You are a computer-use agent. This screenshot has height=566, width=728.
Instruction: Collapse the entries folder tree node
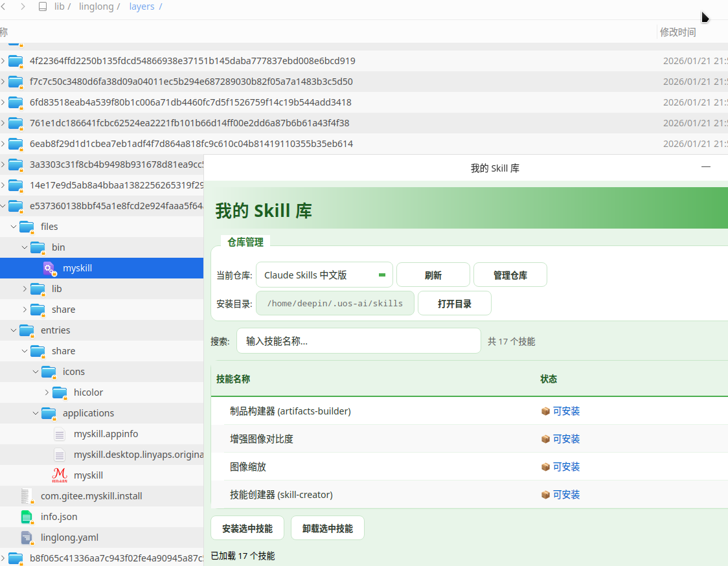(x=14, y=330)
